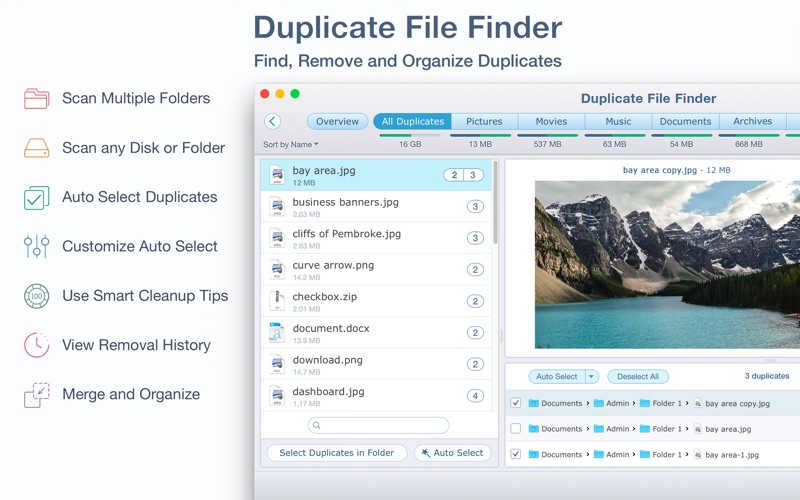This screenshot has height=500, width=800.
Task: Click the 537 MB Movies size bar
Action: tap(547, 135)
